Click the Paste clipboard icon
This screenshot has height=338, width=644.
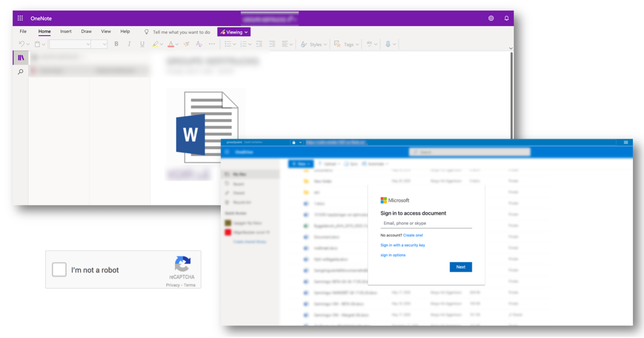point(38,44)
